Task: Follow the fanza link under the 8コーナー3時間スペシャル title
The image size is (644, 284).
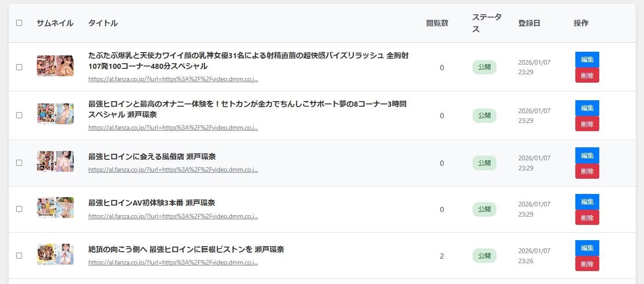Action: (x=173, y=127)
